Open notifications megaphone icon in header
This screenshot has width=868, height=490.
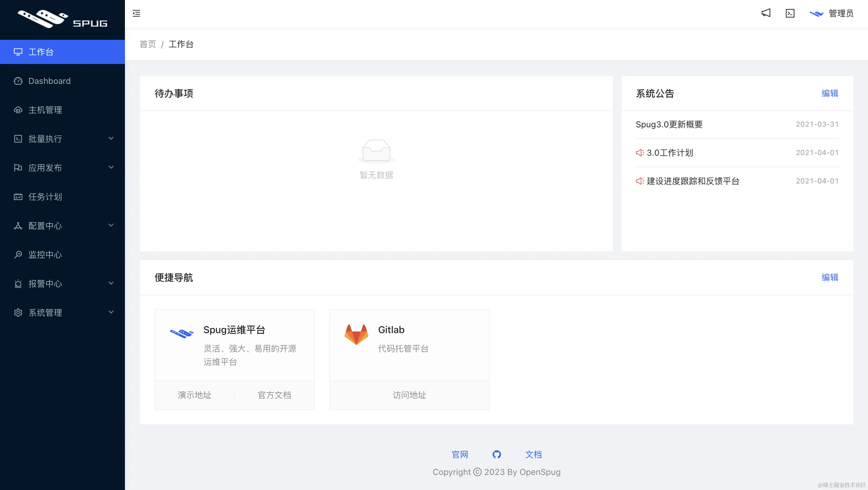pos(766,13)
